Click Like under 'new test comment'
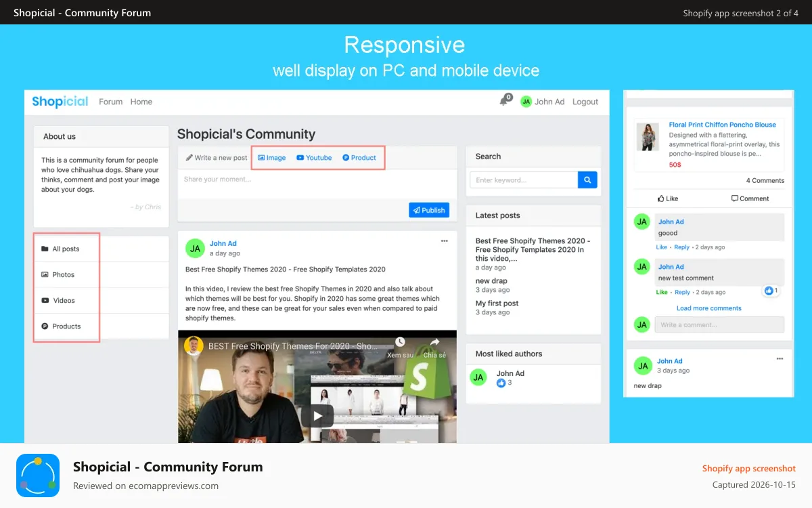Viewport: 812px width, 508px height. pos(661,292)
